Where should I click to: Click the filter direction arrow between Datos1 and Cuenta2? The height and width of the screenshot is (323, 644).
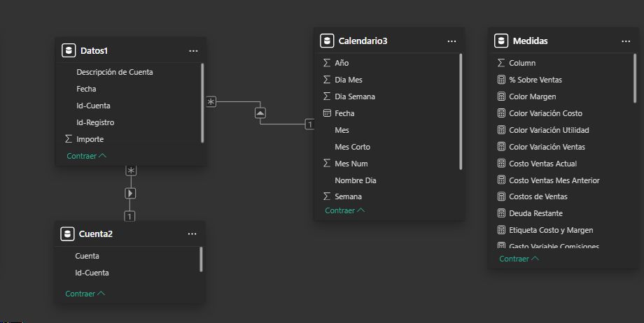(131, 193)
